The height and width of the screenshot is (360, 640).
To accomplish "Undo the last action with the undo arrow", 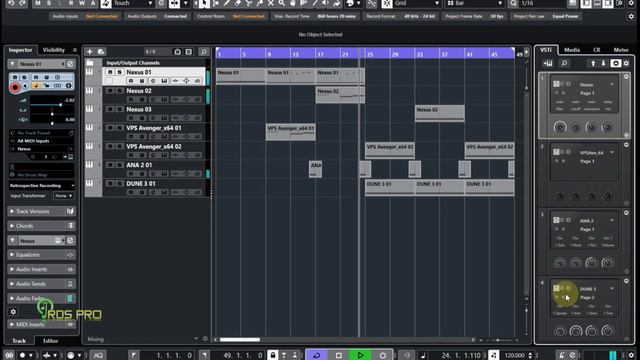I will coord(11,3).
